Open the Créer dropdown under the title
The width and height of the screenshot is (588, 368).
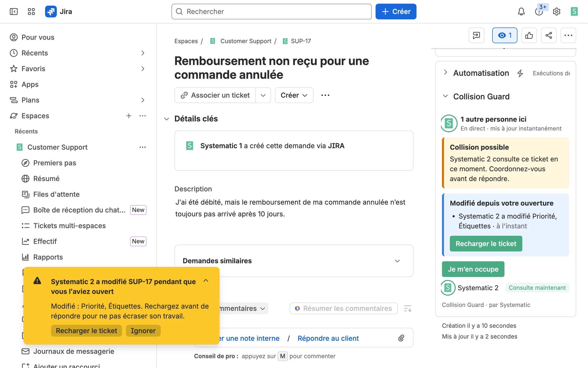tap(294, 95)
